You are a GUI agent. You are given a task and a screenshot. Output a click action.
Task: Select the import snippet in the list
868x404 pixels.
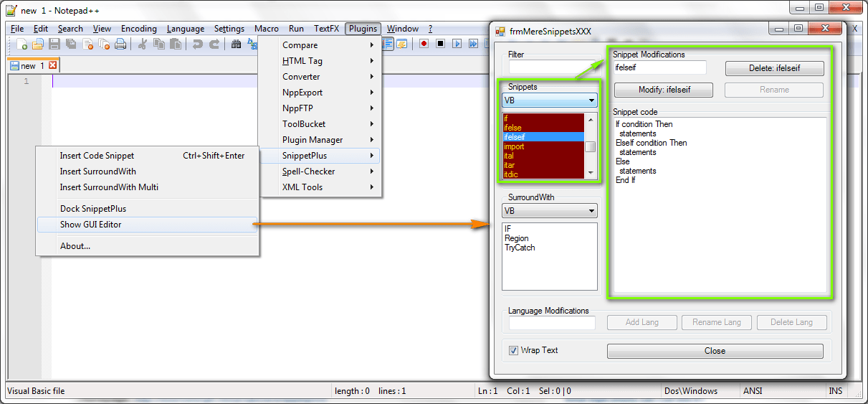tap(543, 146)
